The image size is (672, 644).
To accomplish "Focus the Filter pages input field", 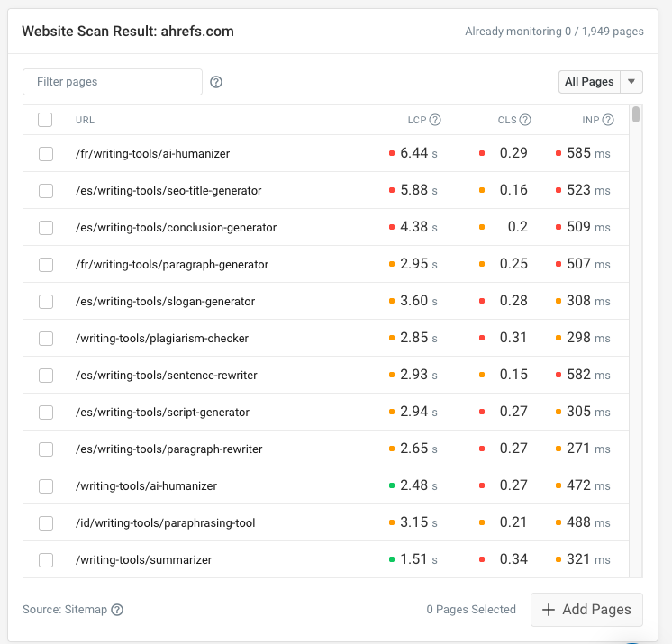I will tap(113, 82).
